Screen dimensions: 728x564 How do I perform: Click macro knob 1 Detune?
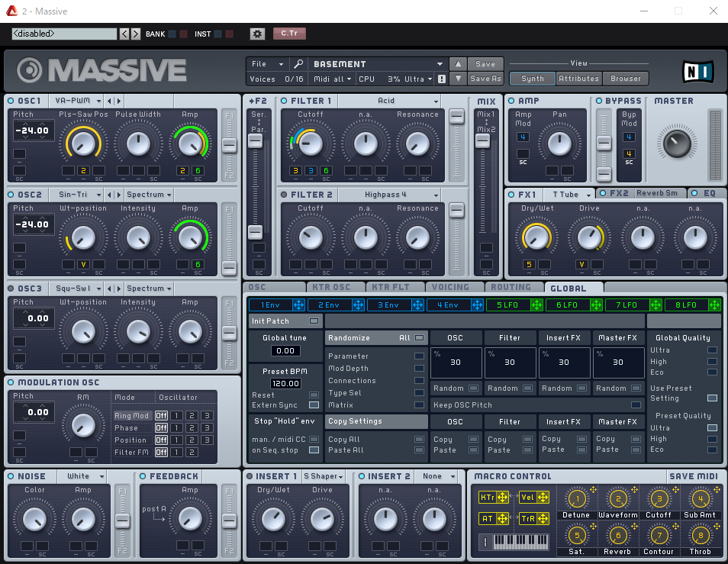pyautogui.click(x=577, y=499)
